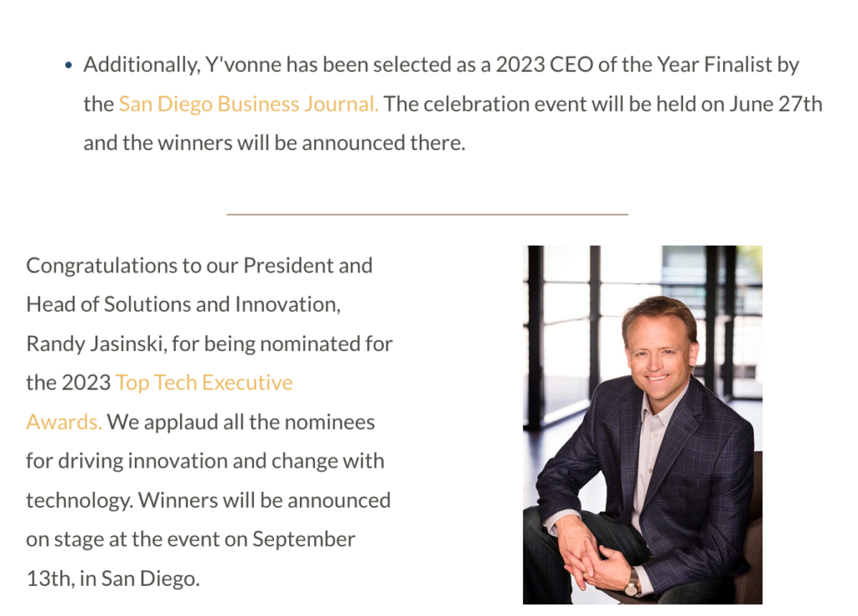Click "Head of Solutions and Innovation" line
Viewport: 858px width, 616px height.
(183, 304)
